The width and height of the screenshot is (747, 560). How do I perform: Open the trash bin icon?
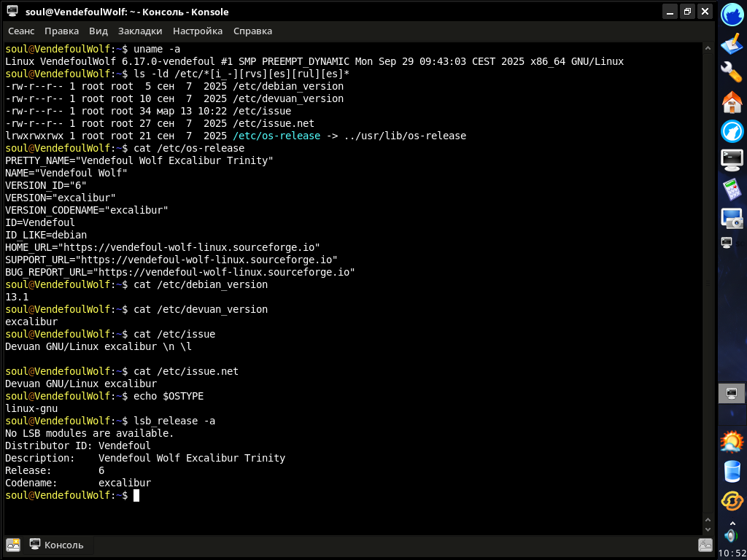click(x=732, y=472)
